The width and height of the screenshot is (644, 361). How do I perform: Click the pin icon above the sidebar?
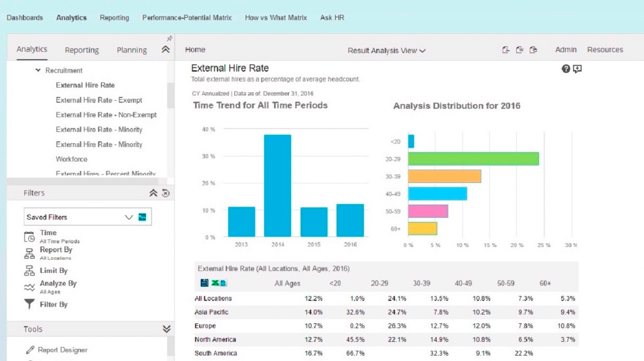click(169, 38)
